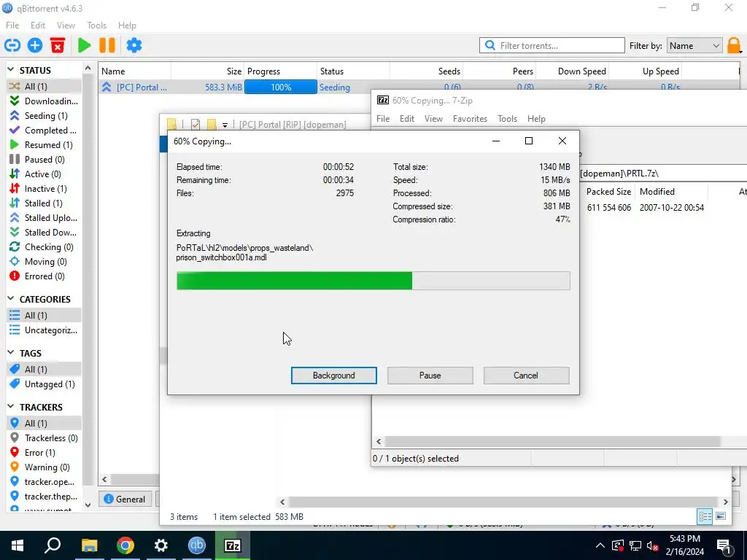747x560 pixels.
Task: Click the Background button
Action: click(333, 376)
